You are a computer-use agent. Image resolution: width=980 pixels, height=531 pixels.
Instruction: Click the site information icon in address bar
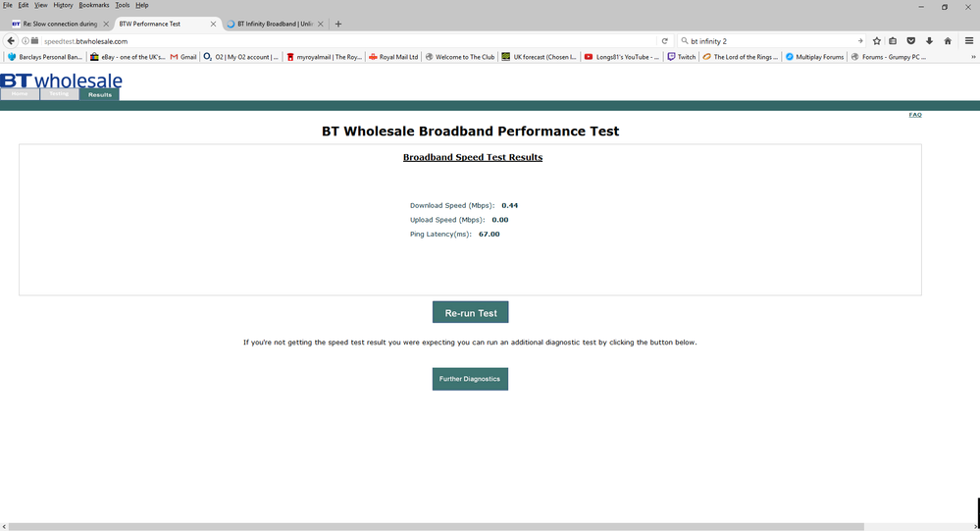(x=26, y=41)
